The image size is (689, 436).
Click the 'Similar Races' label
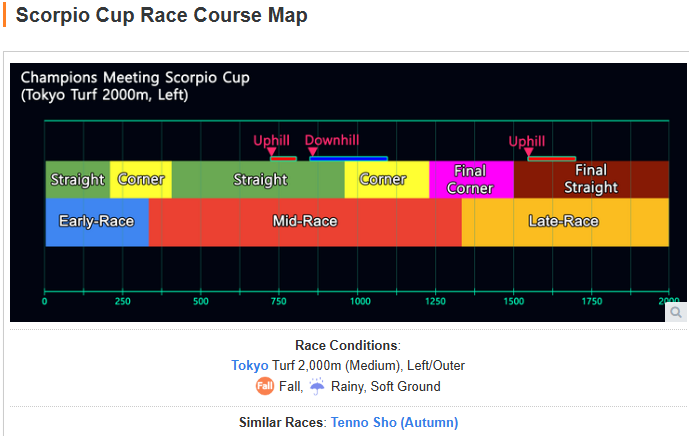pos(283,422)
